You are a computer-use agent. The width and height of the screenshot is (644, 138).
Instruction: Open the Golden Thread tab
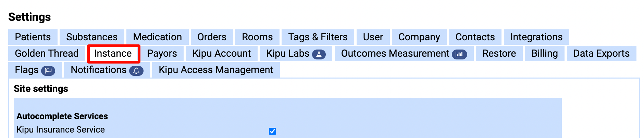click(x=47, y=53)
